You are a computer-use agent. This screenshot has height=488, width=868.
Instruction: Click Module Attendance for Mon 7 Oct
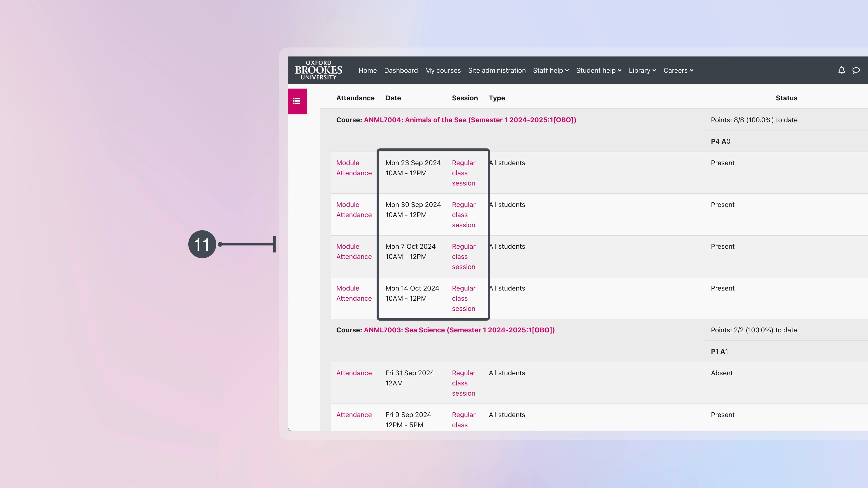354,251
